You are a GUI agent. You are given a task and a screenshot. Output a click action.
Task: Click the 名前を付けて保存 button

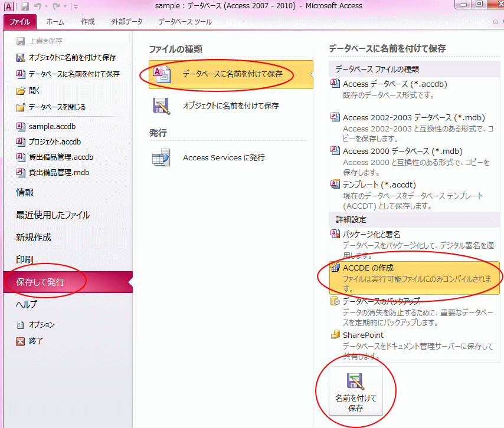point(356,391)
